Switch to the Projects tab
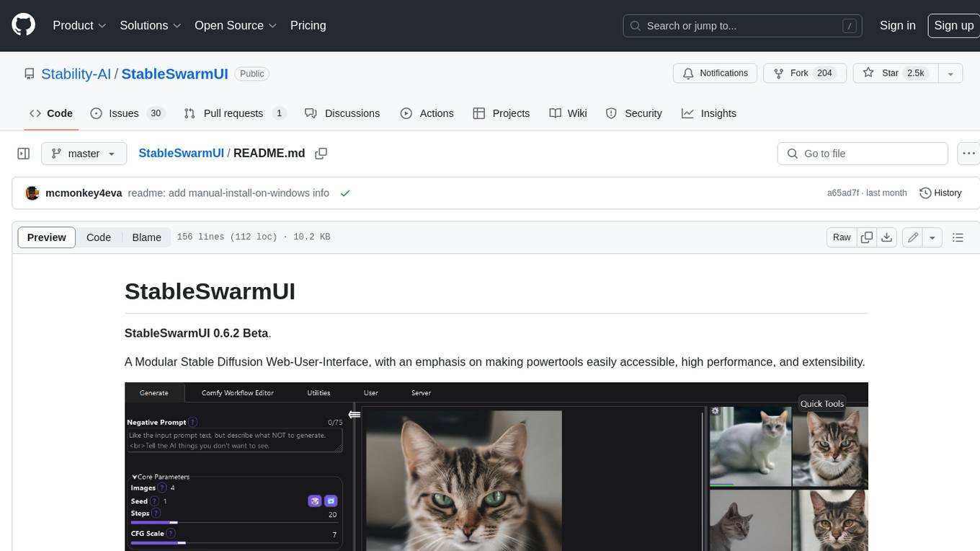 (501, 113)
